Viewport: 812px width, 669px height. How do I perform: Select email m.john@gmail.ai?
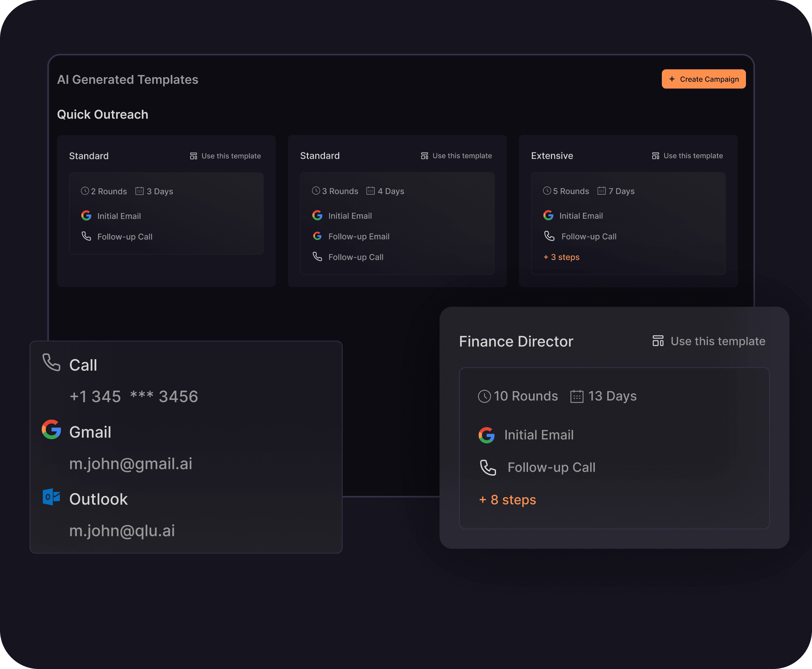131,464
